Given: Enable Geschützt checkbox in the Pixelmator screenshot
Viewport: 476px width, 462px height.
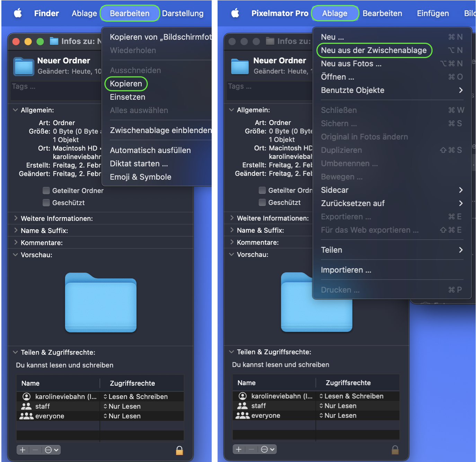Looking at the screenshot, I should [262, 202].
